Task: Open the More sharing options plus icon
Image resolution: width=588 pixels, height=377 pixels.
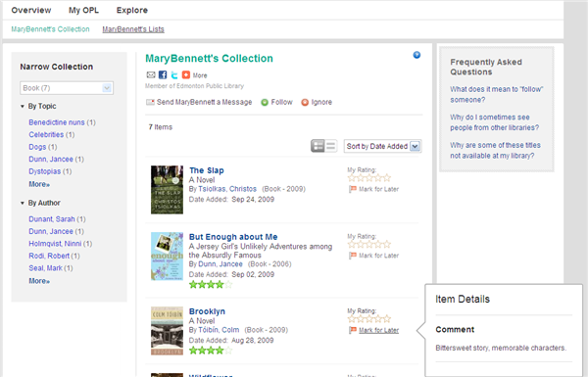Action: (186, 75)
